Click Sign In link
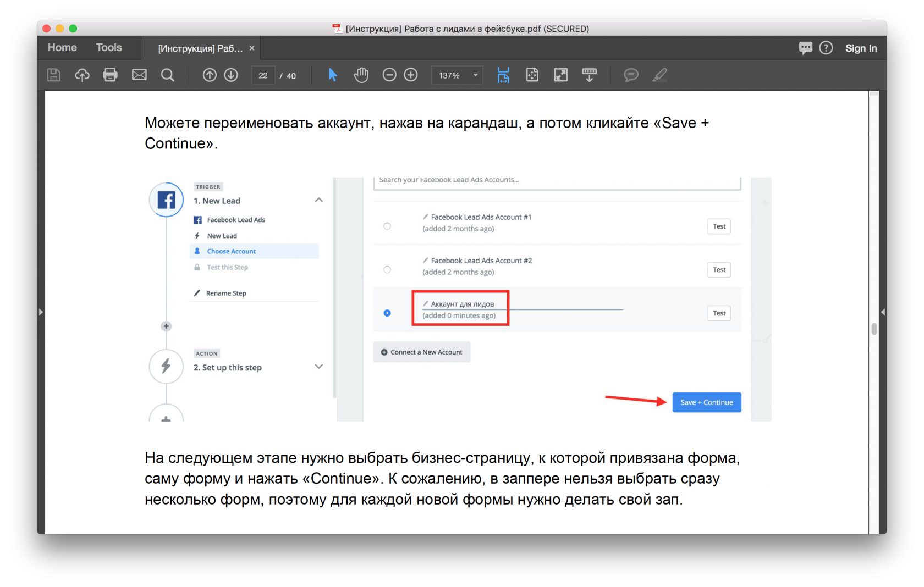Viewport: 924px width, 587px height. tap(861, 48)
